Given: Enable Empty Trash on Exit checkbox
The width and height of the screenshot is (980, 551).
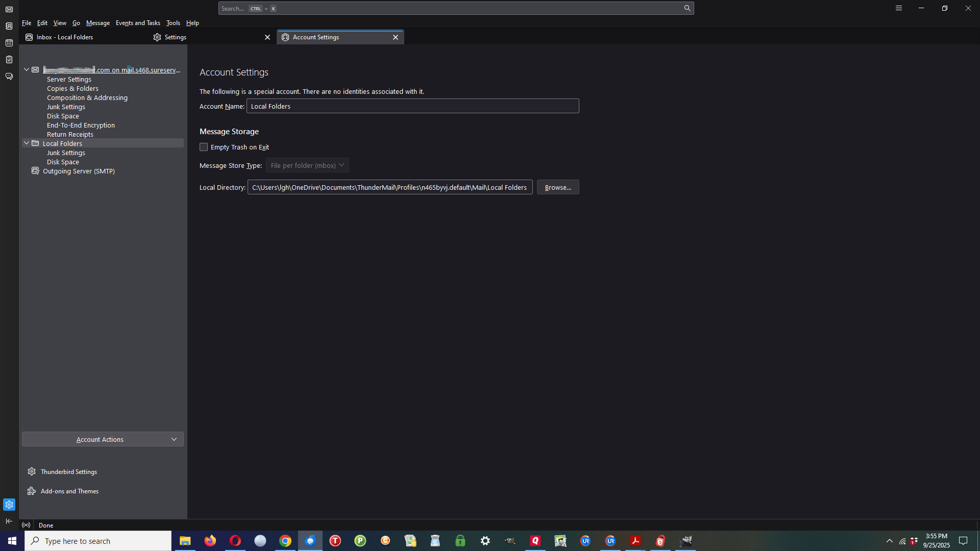Looking at the screenshot, I should pyautogui.click(x=204, y=147).
